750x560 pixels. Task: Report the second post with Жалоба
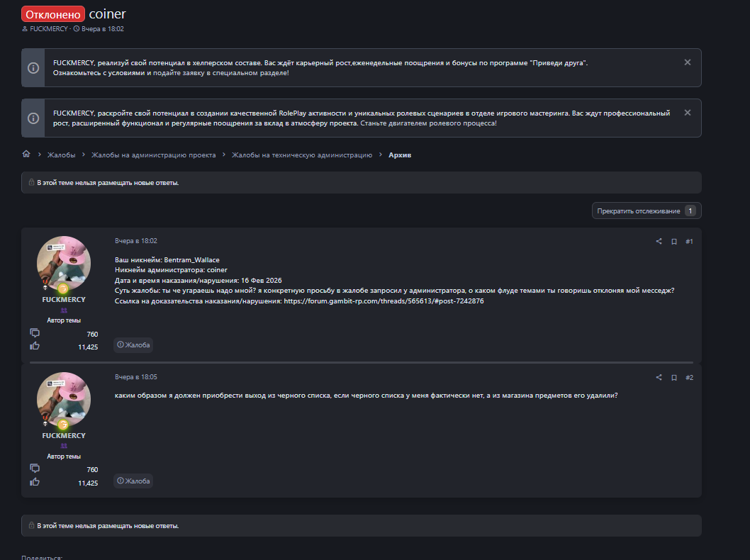(134, 481)
